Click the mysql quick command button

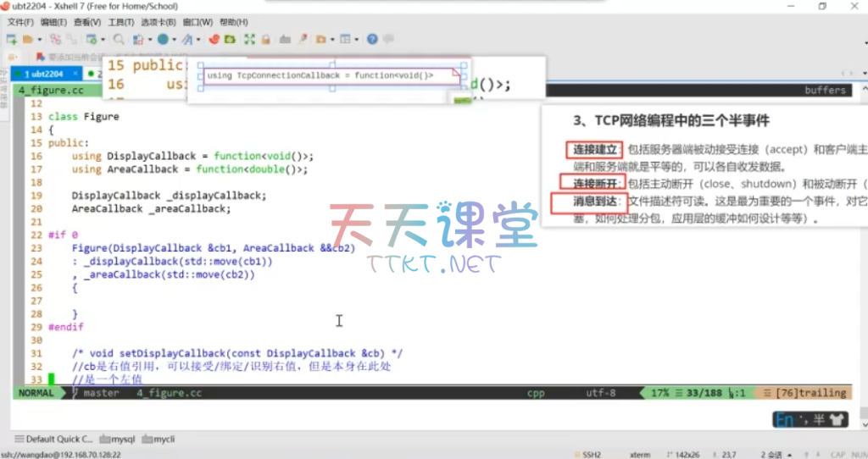click(118, 439)
